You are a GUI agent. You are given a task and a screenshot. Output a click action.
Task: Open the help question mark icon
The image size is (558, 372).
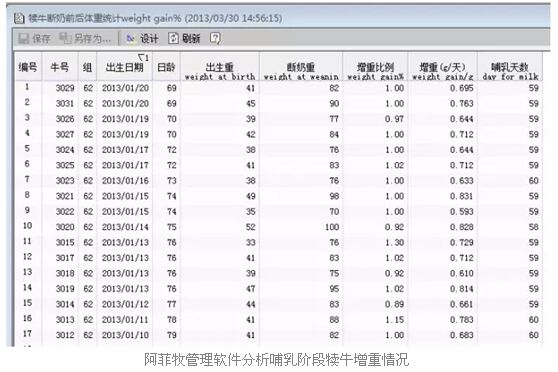(x=215, y=38)
